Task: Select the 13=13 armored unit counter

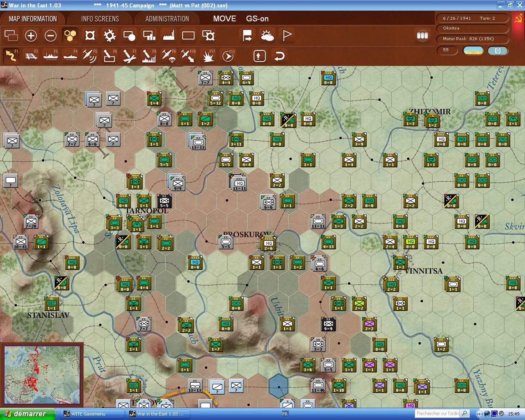Action: [x=198, y=142]
